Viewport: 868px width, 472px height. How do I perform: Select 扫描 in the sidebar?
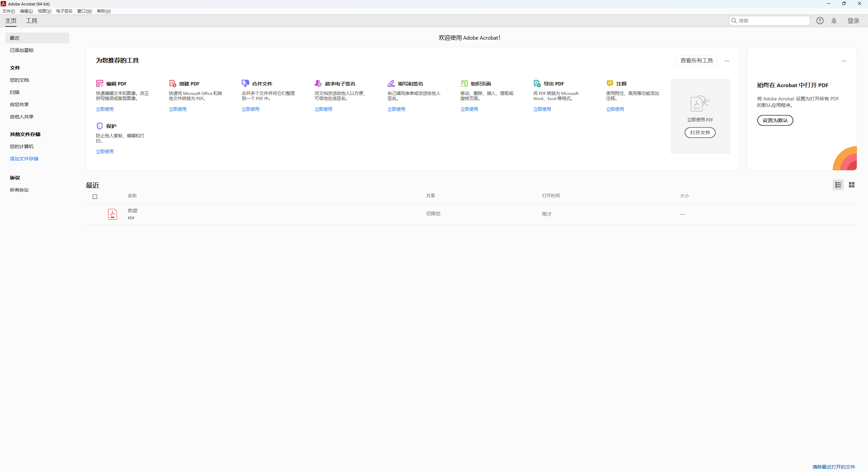15,92
